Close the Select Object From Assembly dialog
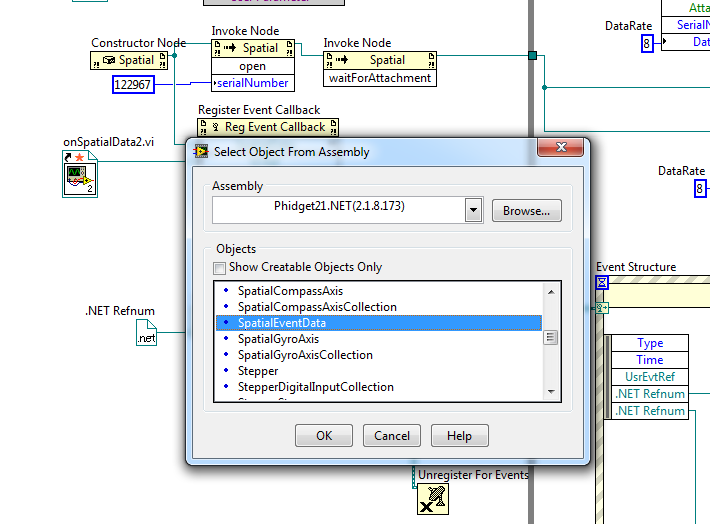This screenshot has width=710, height=524. [560, 151]
